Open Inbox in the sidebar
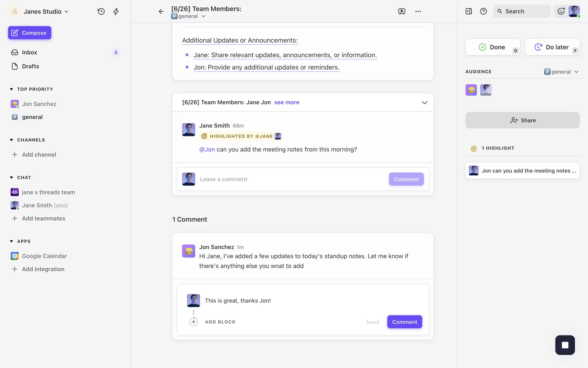 pyautogui.click(x=29, y=52)
